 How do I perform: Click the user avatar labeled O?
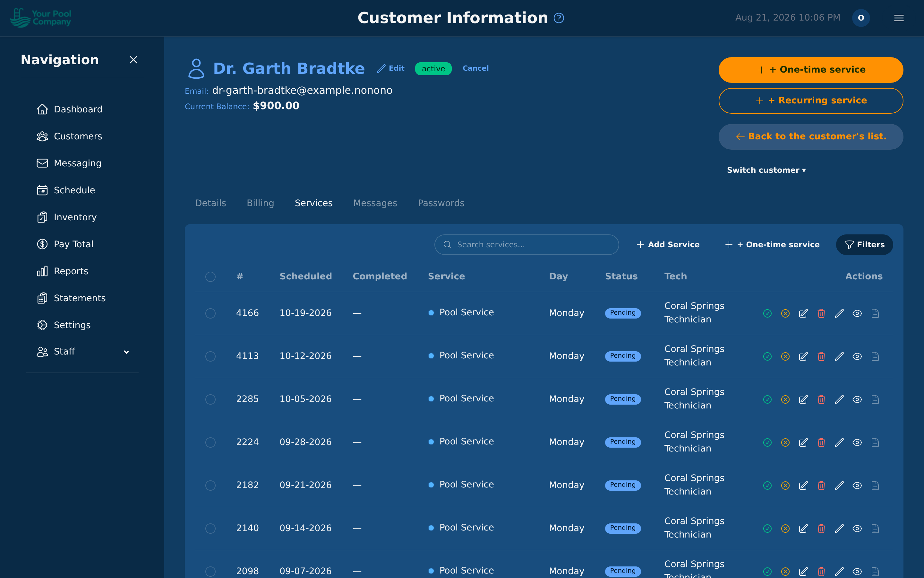coord(860,18)
